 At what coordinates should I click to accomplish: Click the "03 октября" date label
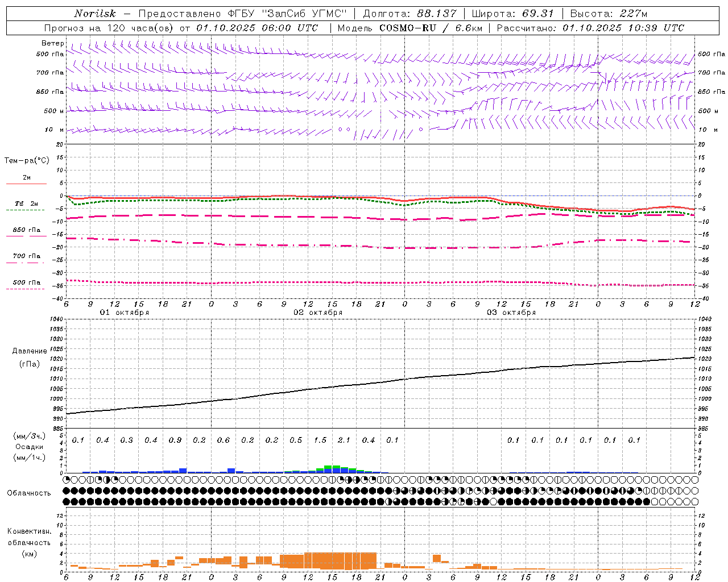pos(511,313)
